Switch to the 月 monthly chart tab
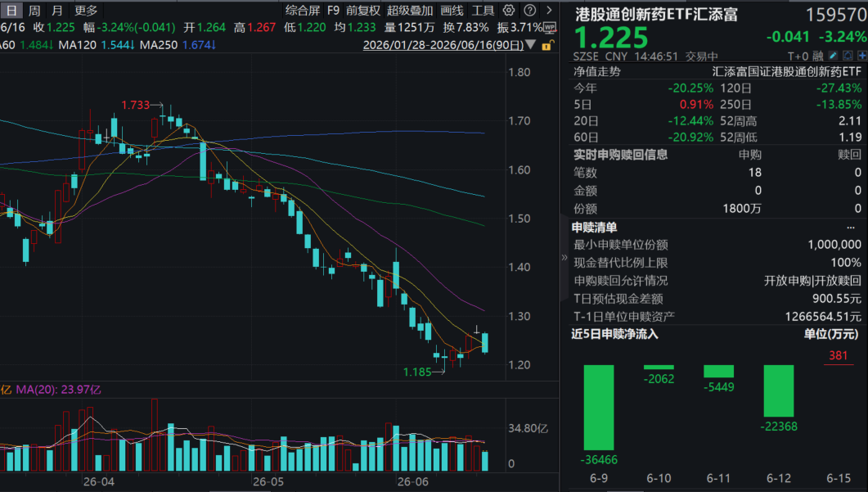 click(56, 10)
